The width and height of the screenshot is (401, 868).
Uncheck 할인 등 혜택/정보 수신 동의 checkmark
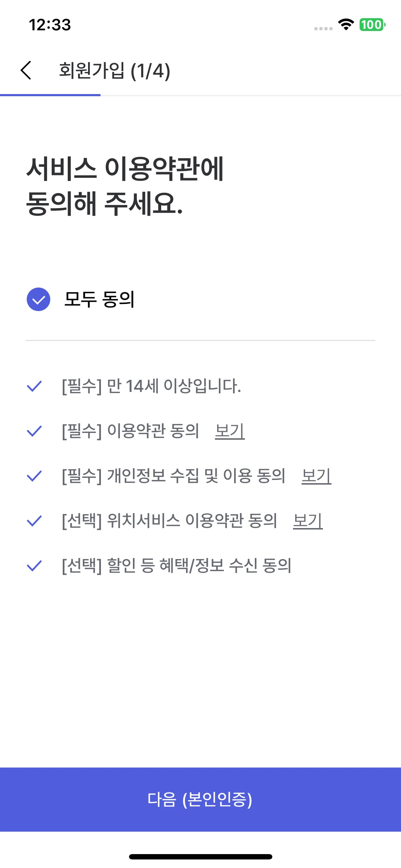35,566
